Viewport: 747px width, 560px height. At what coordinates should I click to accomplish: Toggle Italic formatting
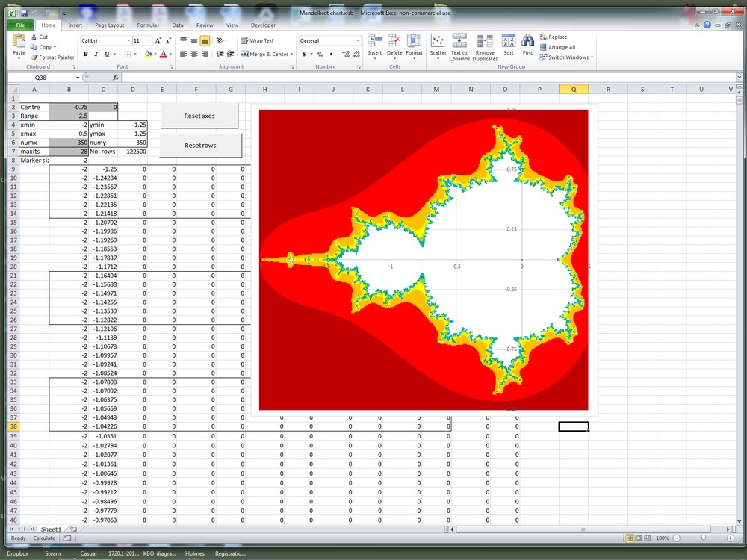pyautogui.click(x=96, y=54)
